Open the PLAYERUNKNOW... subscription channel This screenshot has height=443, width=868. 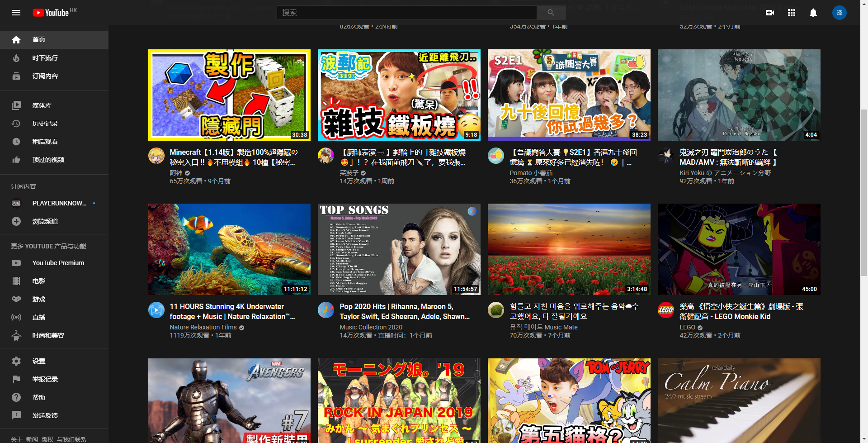click(x=54, y=203)
